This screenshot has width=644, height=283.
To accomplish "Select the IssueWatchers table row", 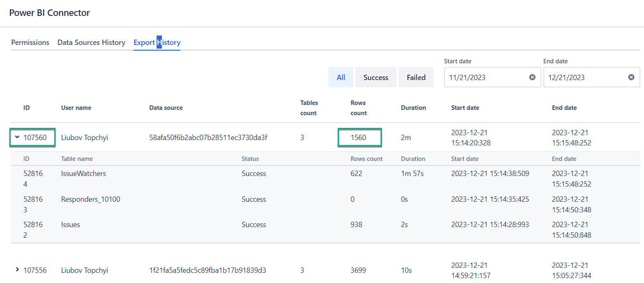I will [83, 174].
